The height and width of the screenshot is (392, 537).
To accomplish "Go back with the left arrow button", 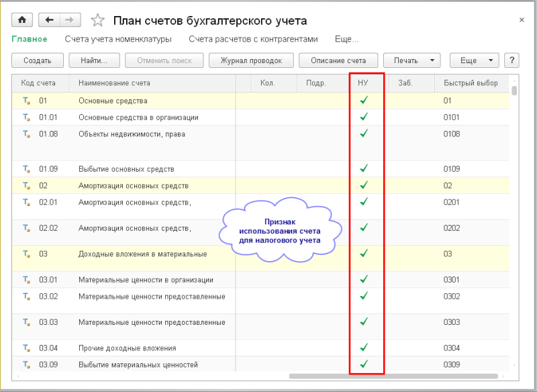I will 49,20.
